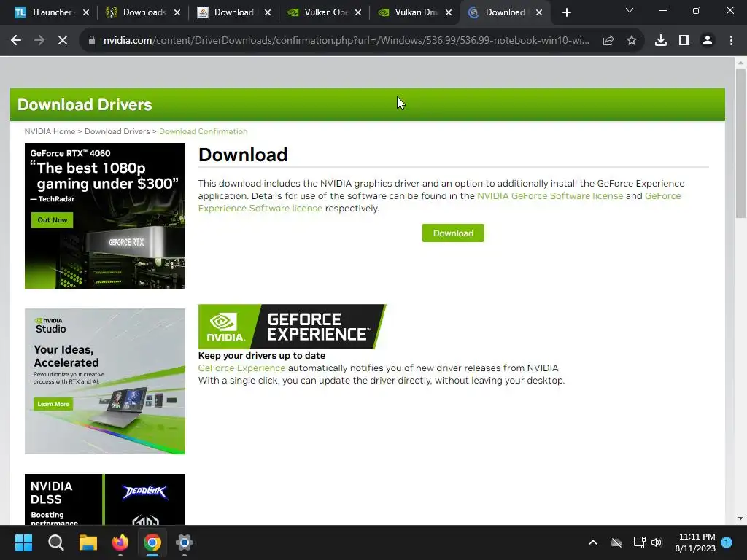Open the NVIDIA Studio ad image
This screenshot has height=560, width=747.
click(105, 381)
